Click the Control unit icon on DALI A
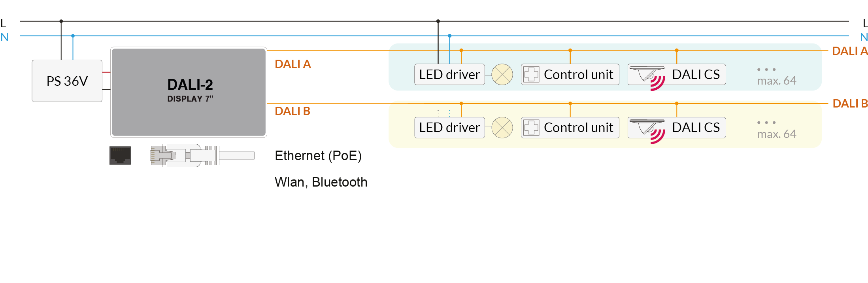The height and width of the screenshot is (283, 868). pyautogui.click(x=531, y=74)
